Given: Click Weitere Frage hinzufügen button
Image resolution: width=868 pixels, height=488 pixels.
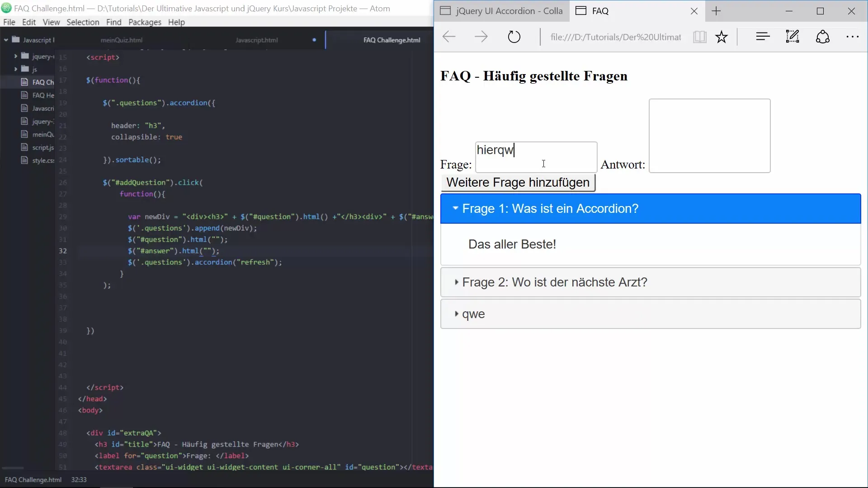Looking at the screenshot, I should (x=518, y=183).
